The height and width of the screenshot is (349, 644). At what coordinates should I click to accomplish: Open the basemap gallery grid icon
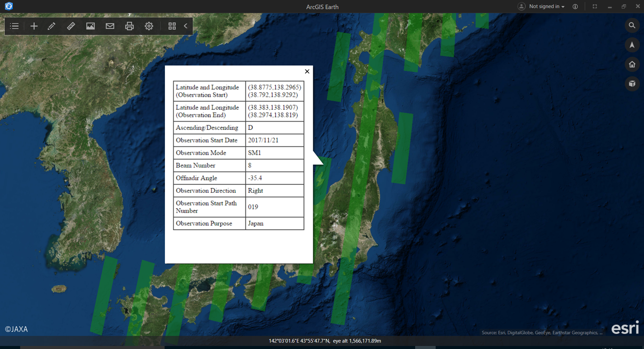point(172,26)
